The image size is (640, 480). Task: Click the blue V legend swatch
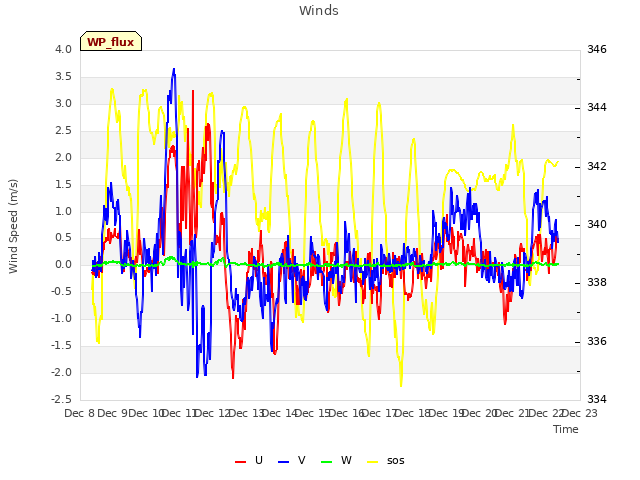point(283,461)
